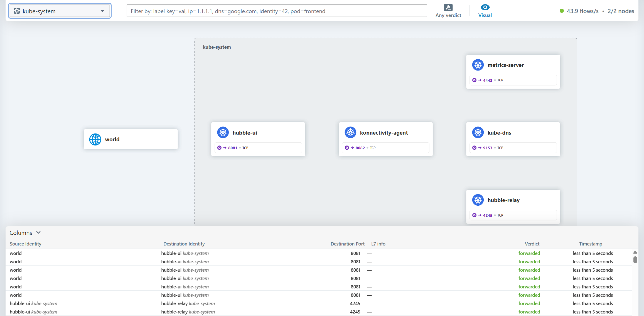Expand the Columns chevron menu
Screen dimensions: 644x316
pyautogui.click(x=39, y=232)
